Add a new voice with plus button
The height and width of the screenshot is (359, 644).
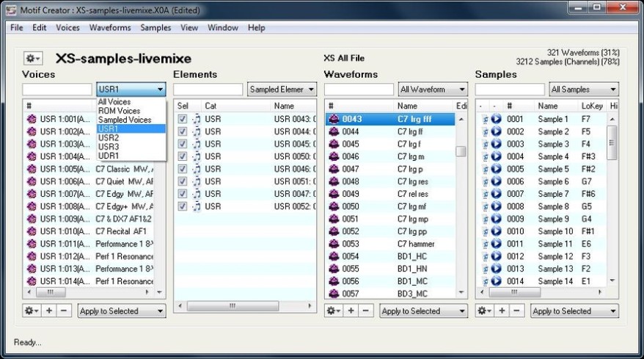[x=49, y=311]
